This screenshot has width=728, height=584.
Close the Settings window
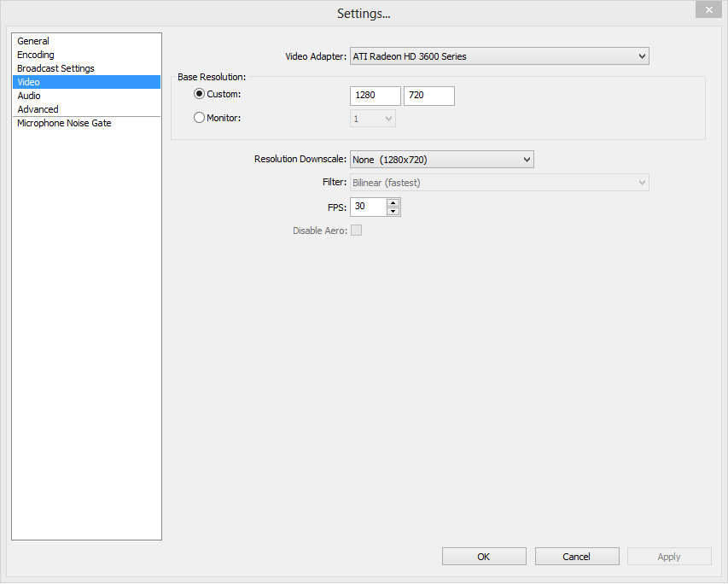pos(708,9)
